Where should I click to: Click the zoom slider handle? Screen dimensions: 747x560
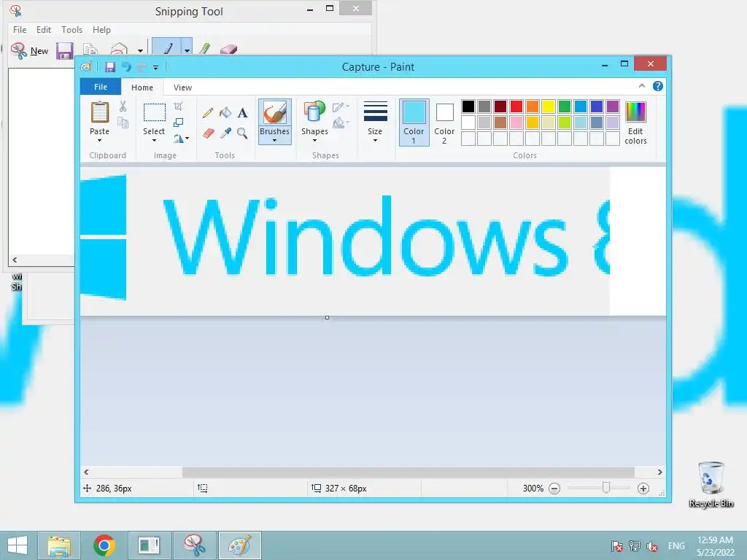tap(606, 488)
